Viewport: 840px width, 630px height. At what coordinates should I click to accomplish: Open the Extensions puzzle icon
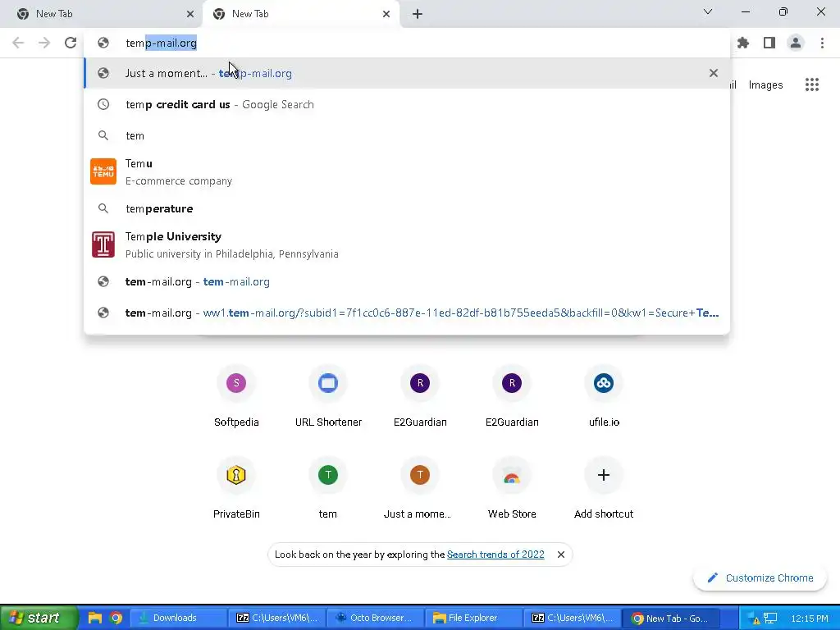click(743, 43)
